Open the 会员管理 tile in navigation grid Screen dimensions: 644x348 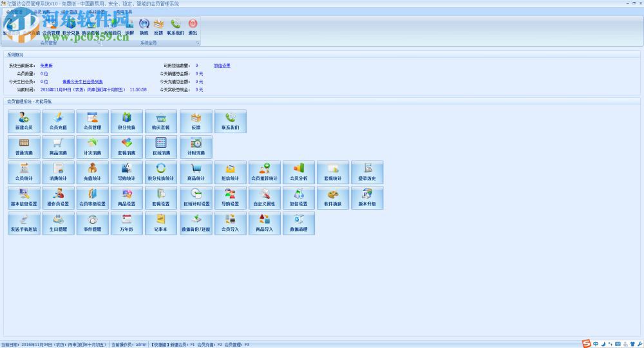click(92, 121)
